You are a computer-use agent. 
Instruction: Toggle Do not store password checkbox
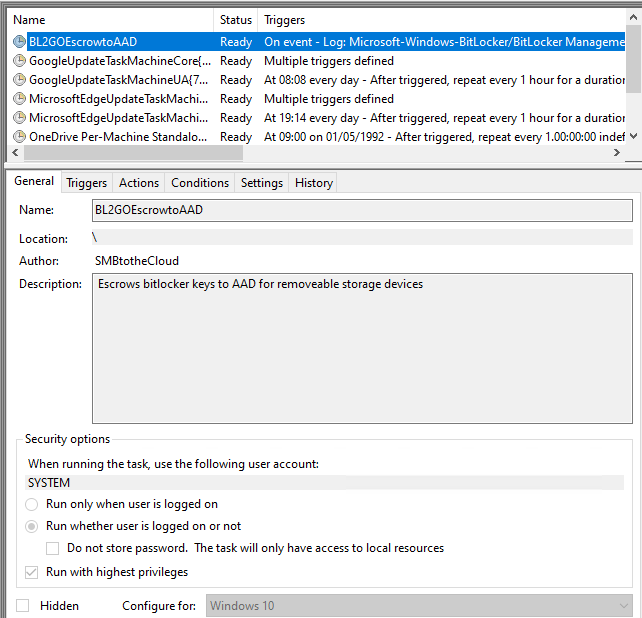(53, 548)
